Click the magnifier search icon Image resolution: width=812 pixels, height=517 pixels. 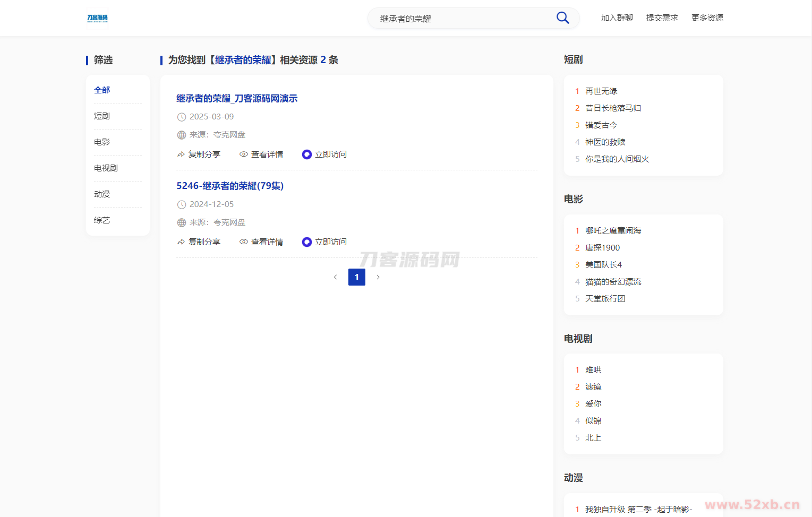[x=562, y=18]
